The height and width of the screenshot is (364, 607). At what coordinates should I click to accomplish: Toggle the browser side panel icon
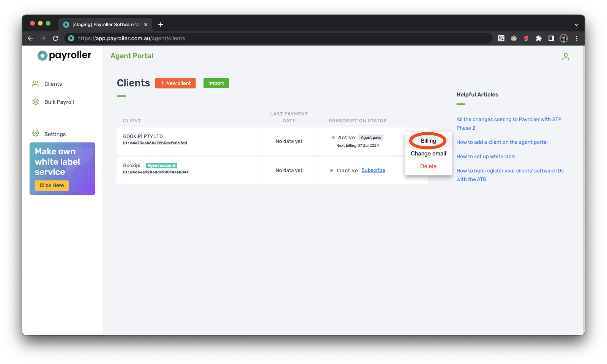point(551,38)
